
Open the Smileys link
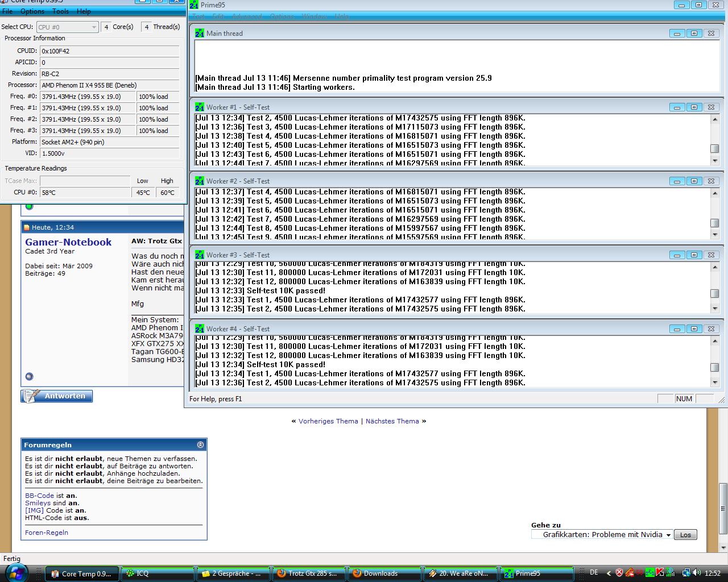tap(38, 503)
